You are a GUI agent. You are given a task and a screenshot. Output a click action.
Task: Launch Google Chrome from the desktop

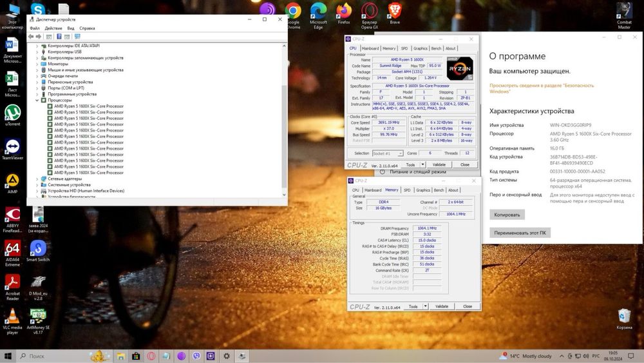293,16
